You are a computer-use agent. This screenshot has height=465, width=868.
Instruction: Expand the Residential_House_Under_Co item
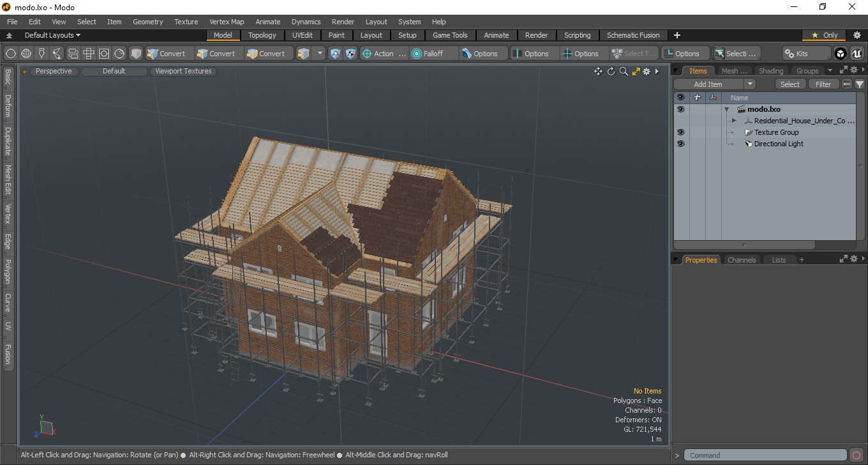pos(734,121)
